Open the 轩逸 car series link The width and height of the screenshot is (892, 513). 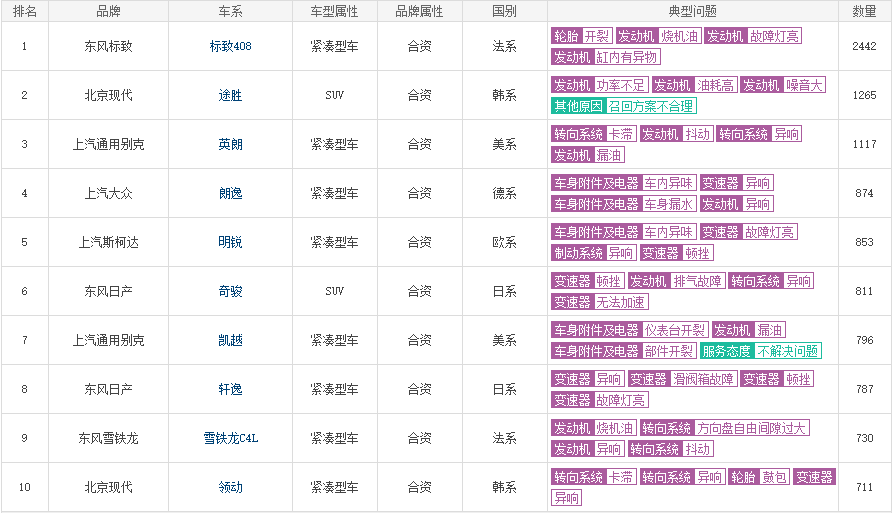tap(230, 388)
